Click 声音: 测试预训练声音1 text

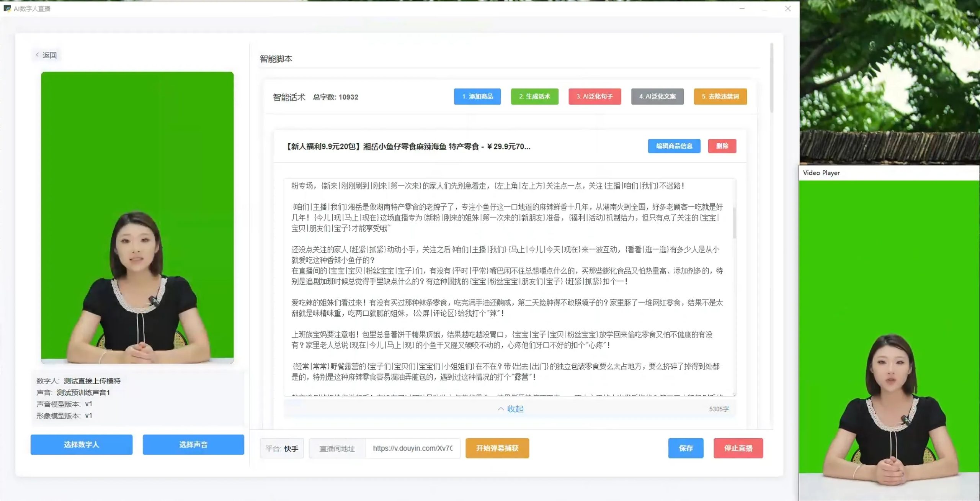tap(73, 392)
